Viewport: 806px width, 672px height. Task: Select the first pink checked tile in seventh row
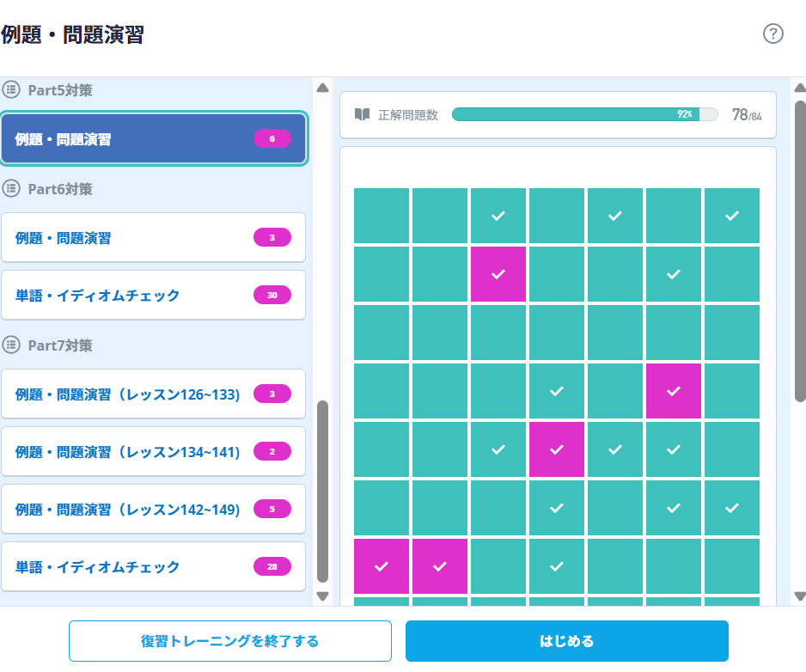point(382,566)
